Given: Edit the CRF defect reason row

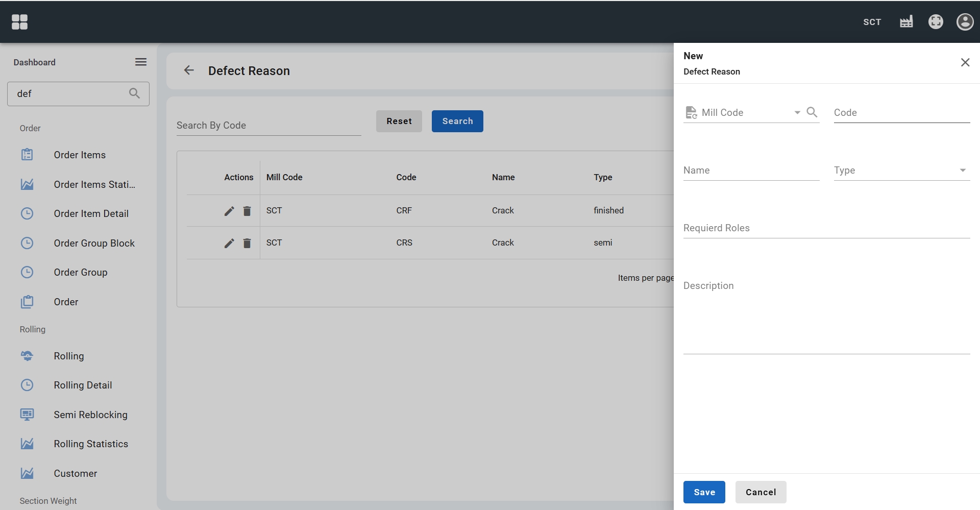Looking at the screenshot, I should (x=229, y=211).
